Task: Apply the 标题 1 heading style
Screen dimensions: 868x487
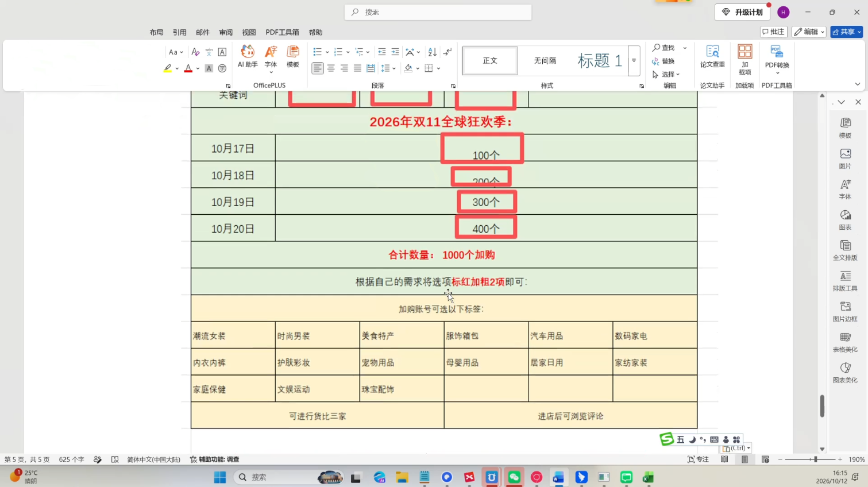Action: 600,60
